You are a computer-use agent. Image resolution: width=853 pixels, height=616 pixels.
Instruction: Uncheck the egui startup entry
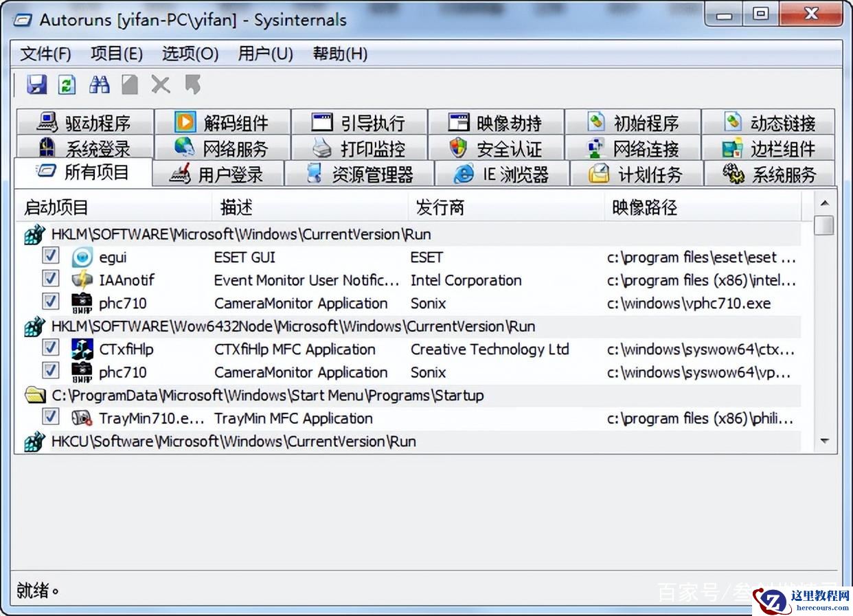click(50, 255)
